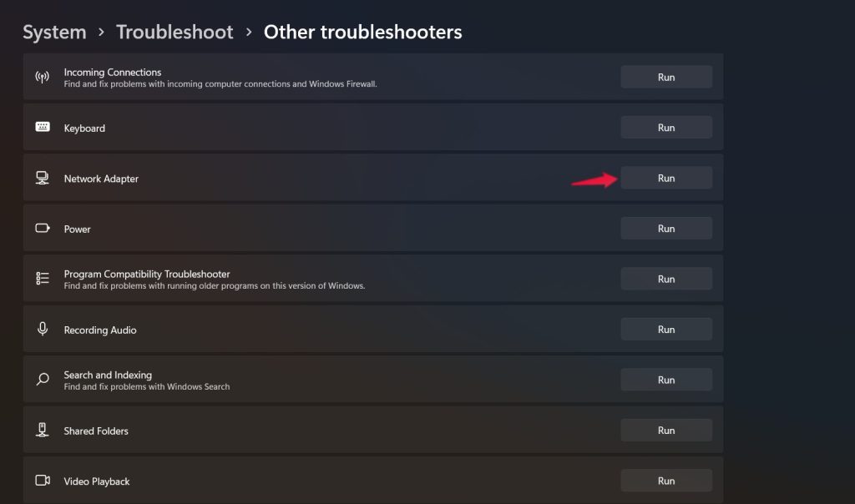Image resolution: width=855 pixels, height=504 pixels.
Task: Click the Network Adapter monitor icon
Action: click(43, 179)
